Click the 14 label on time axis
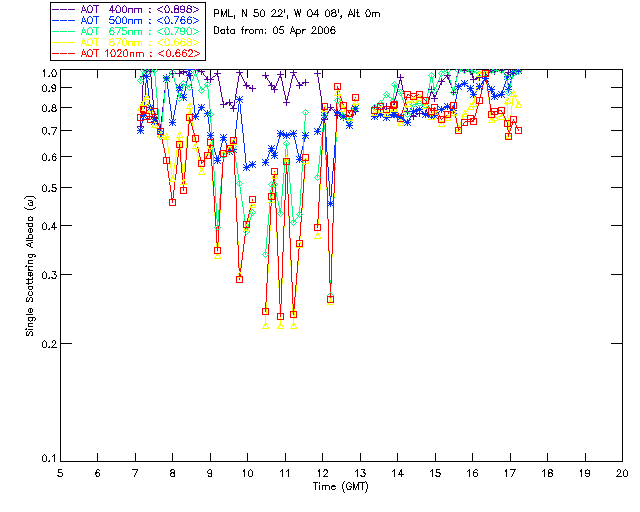Screen dimensions: 640x512 [398, 473]
